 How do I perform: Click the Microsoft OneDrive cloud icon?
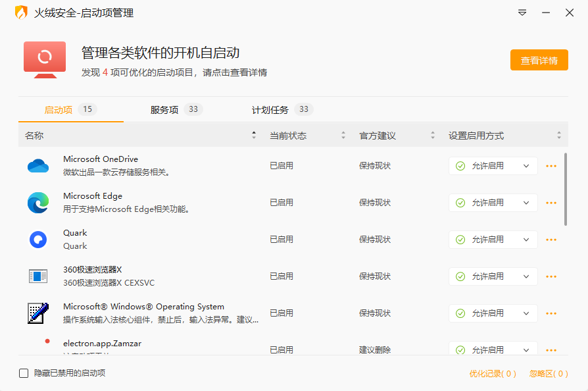(38, 165)
